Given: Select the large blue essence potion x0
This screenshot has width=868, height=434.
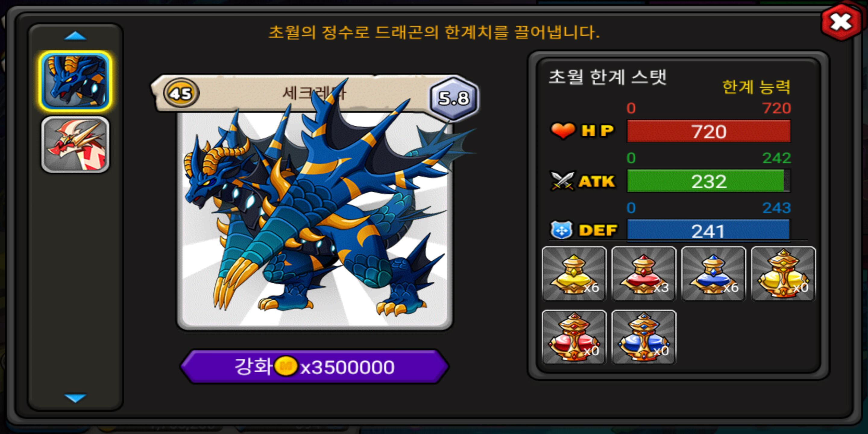Looking at the screenshot, I should tap(643, 337).
